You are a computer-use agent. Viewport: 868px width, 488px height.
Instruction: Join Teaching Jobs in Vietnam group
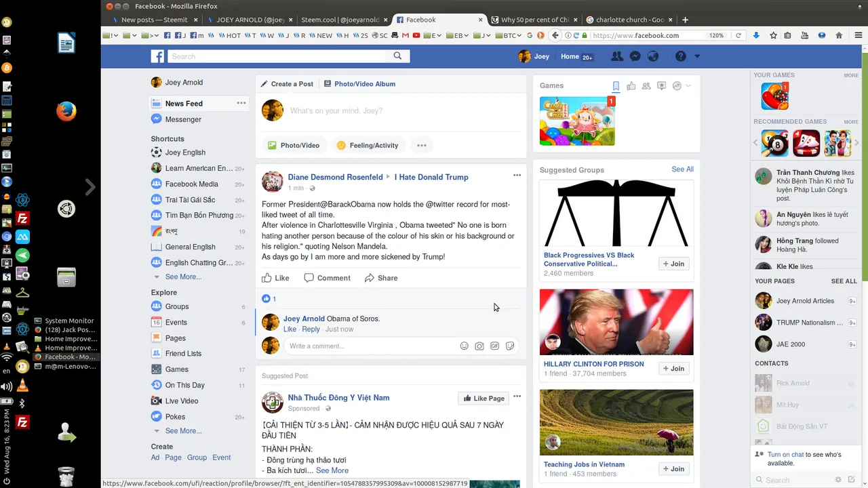pyautogui.click(x=673, y=469)
